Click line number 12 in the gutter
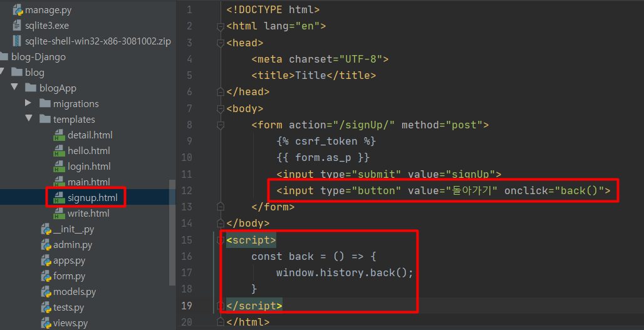644x330 pixels. tap(187, 190)
